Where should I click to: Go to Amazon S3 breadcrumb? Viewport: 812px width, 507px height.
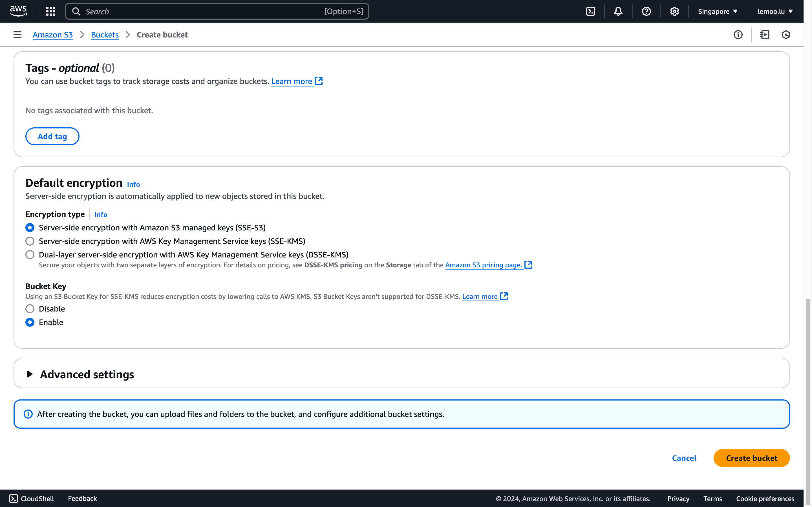point(53,35)
